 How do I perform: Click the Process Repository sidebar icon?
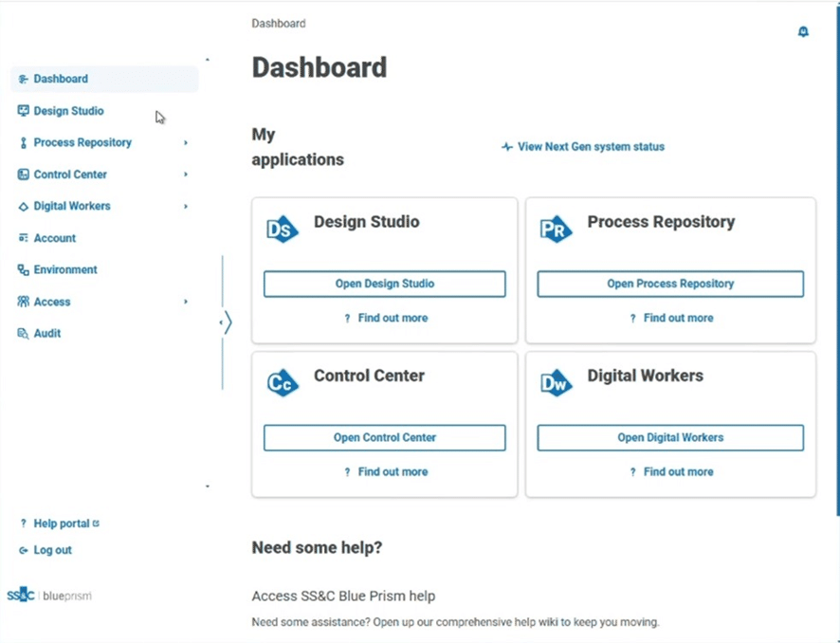coord(23,142)
